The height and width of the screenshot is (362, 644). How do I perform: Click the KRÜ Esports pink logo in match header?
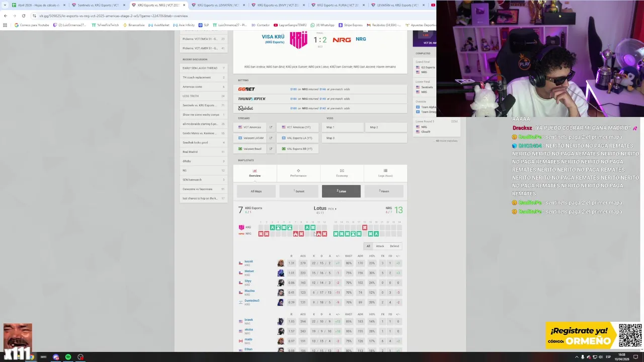click(x=298, y=40)
